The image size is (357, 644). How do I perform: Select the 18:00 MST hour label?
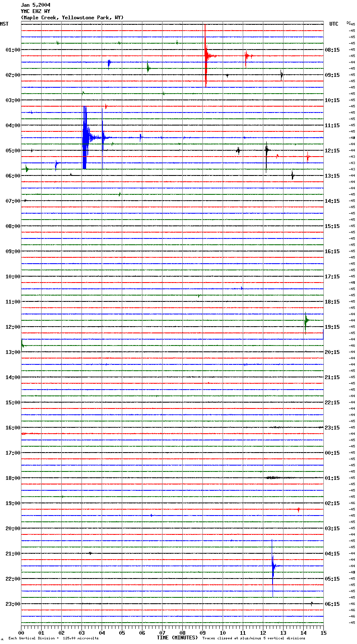pyautogui.click(x=13, y=478)
